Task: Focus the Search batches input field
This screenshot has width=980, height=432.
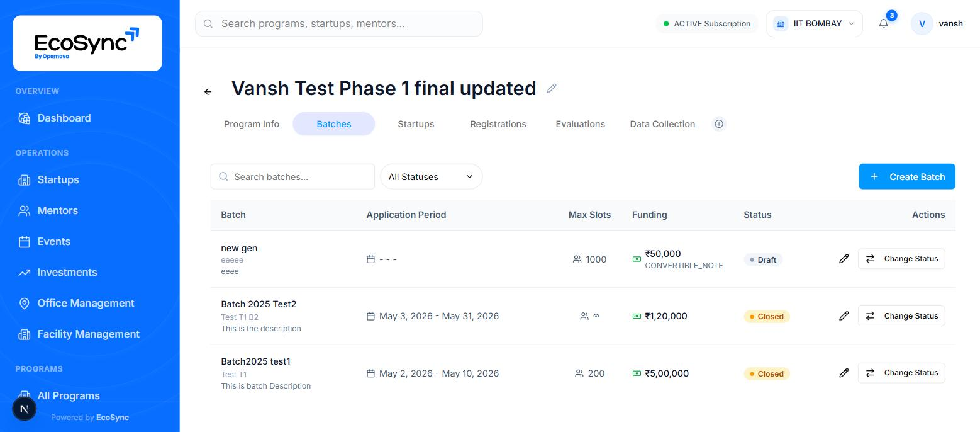Action: 292,177
